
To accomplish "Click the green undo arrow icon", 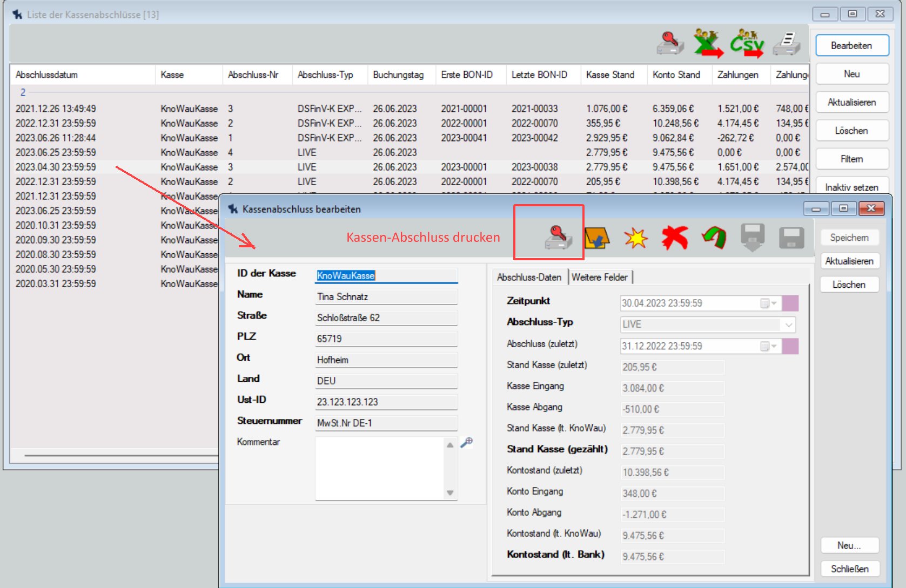I will click(714, 238).
